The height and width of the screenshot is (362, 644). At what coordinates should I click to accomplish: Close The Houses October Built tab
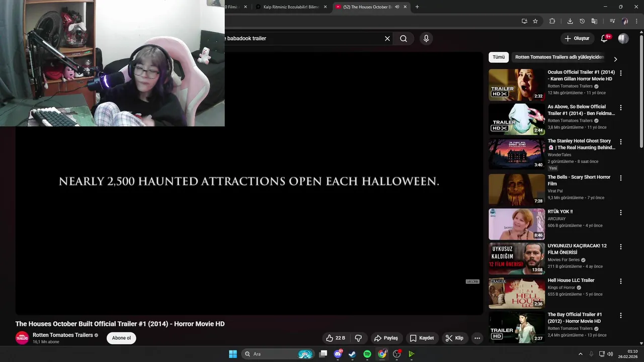pos(405,7)
